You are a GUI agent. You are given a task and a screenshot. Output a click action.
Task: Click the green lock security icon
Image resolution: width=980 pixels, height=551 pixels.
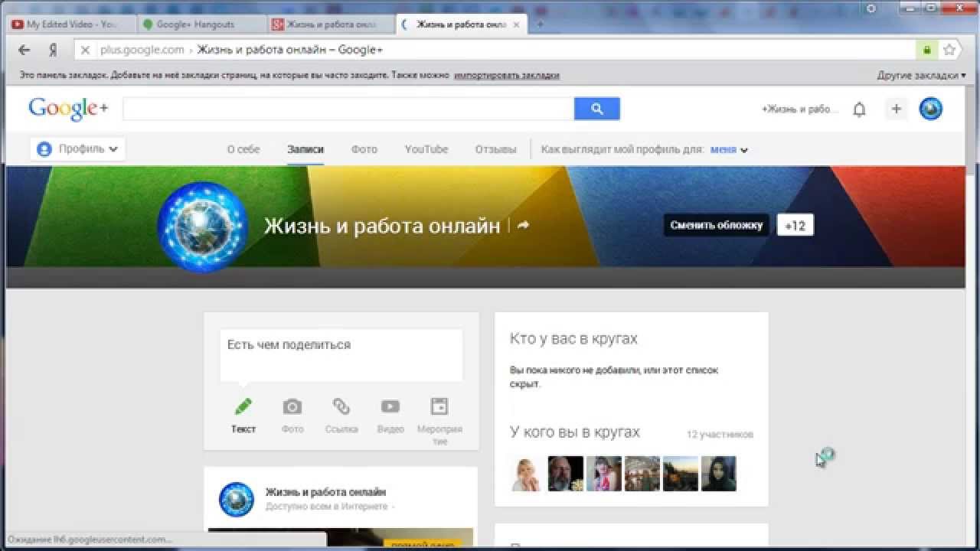927,50
